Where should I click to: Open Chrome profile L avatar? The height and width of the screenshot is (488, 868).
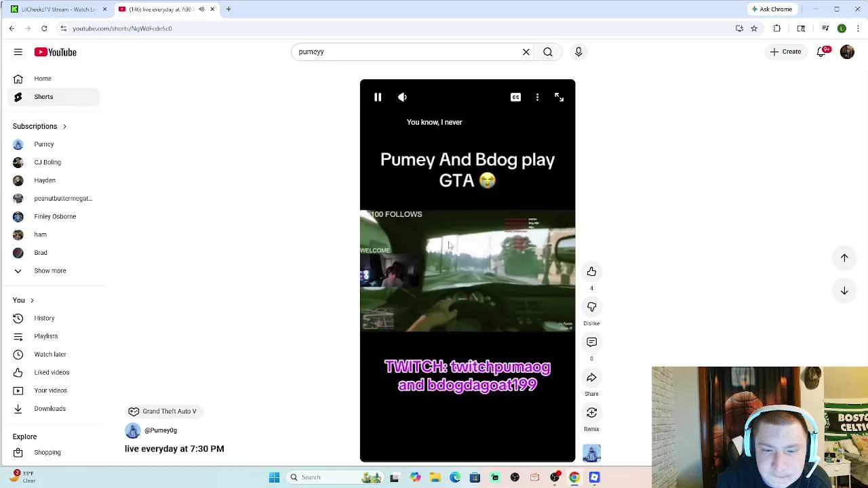[x=842, y=28]
